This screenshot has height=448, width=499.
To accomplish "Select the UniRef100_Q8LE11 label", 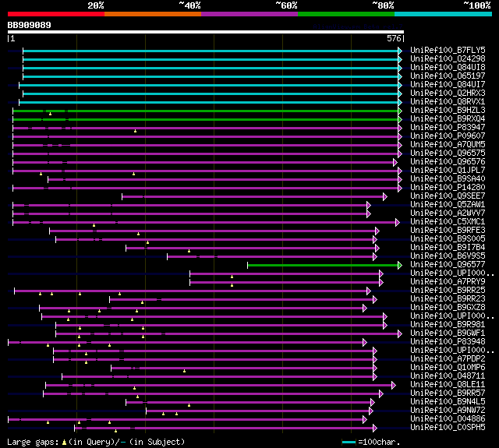I will click(448, 385).
